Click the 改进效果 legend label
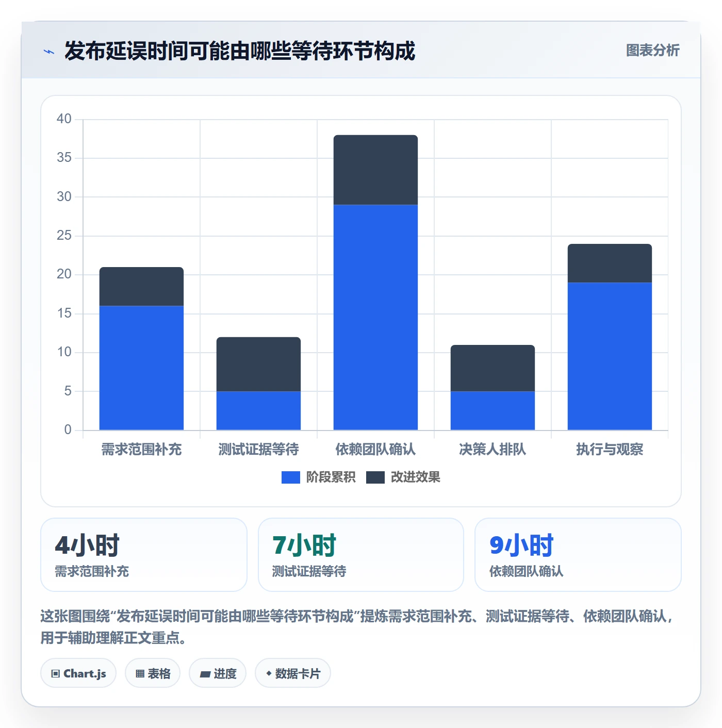The image size is (722, 728). pyautogui.click(x=415, y=477)
